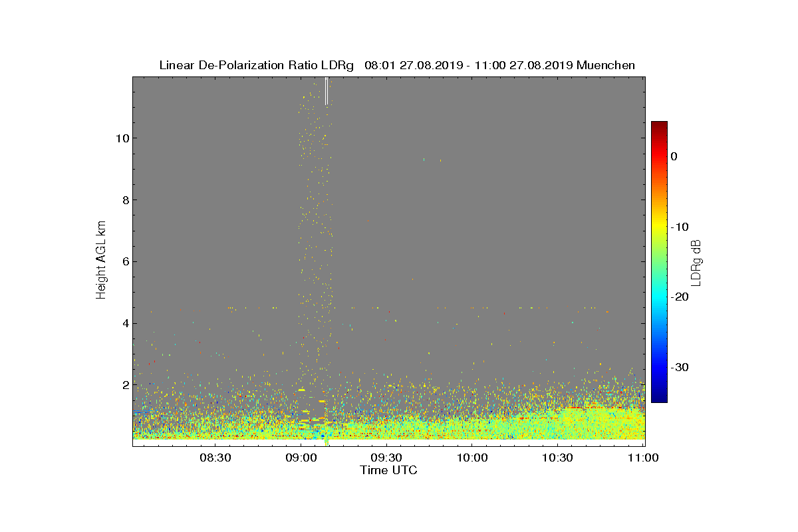Click the white vertical line at plot top
The width and height of the screenshot is (798, 532).
tap(327, 91)
